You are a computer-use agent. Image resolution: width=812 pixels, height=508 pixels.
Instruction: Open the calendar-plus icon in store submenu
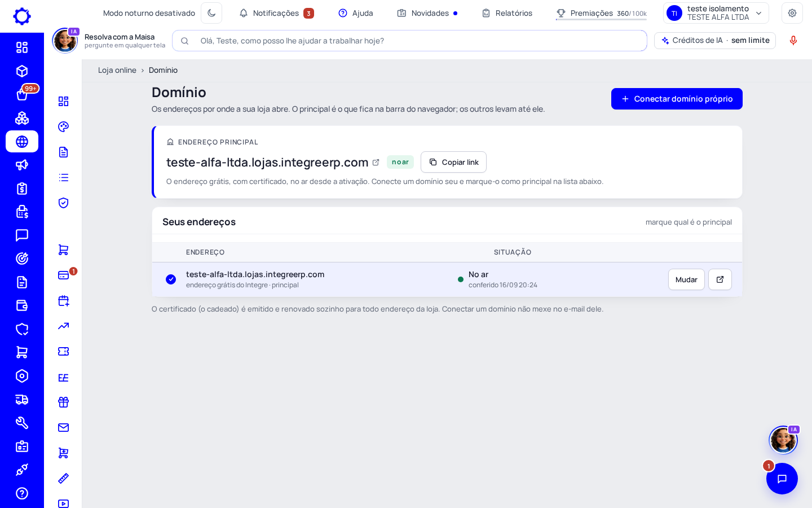click(64, 301)
